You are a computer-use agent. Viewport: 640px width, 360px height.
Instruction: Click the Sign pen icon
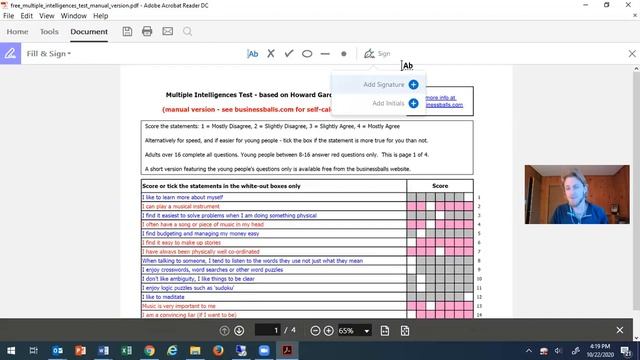pos(369,53)
